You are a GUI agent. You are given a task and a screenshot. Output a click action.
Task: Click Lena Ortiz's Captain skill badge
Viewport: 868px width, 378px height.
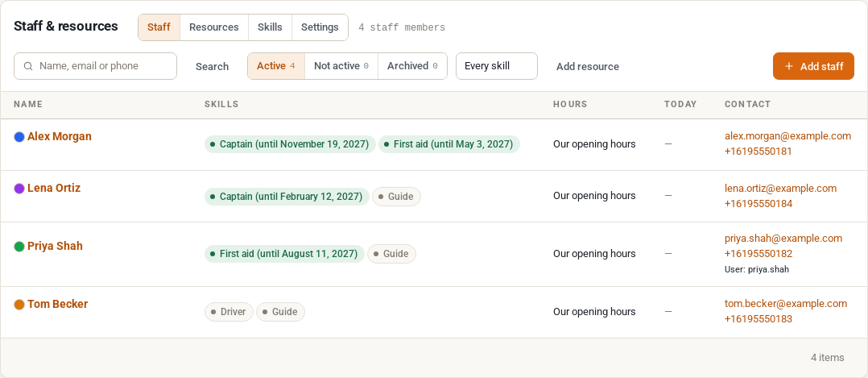[x=287, y=196]
